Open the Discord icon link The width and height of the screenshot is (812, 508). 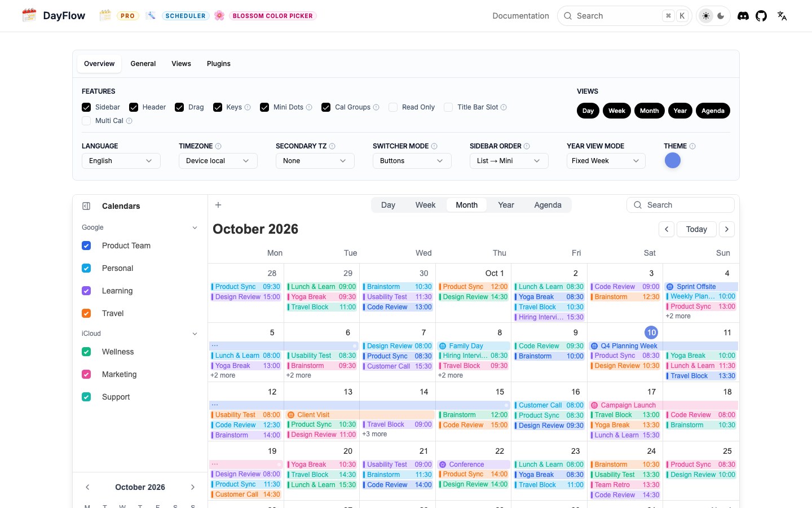tap(743, 16)
